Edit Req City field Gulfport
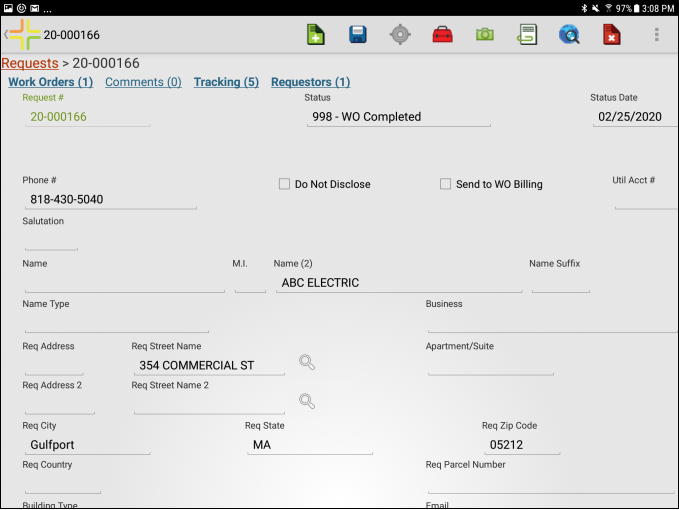679x510 pixels. [87, 445]
